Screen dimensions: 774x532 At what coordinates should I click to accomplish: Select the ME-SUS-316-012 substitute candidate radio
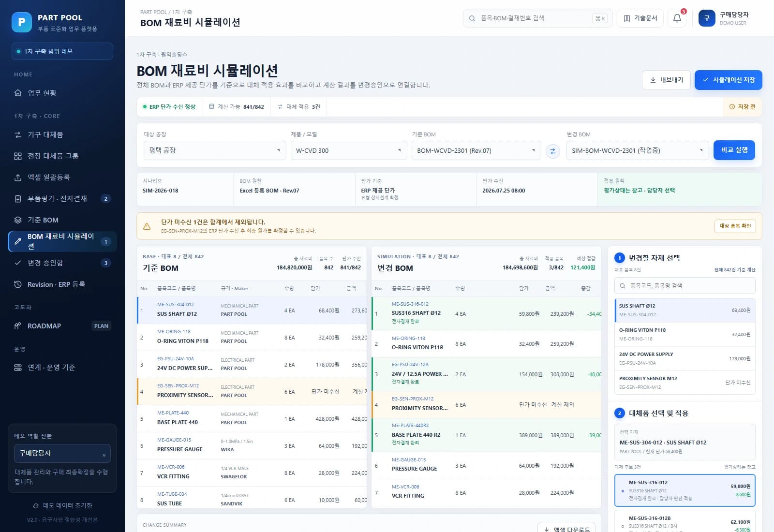[x=623, y=491]
